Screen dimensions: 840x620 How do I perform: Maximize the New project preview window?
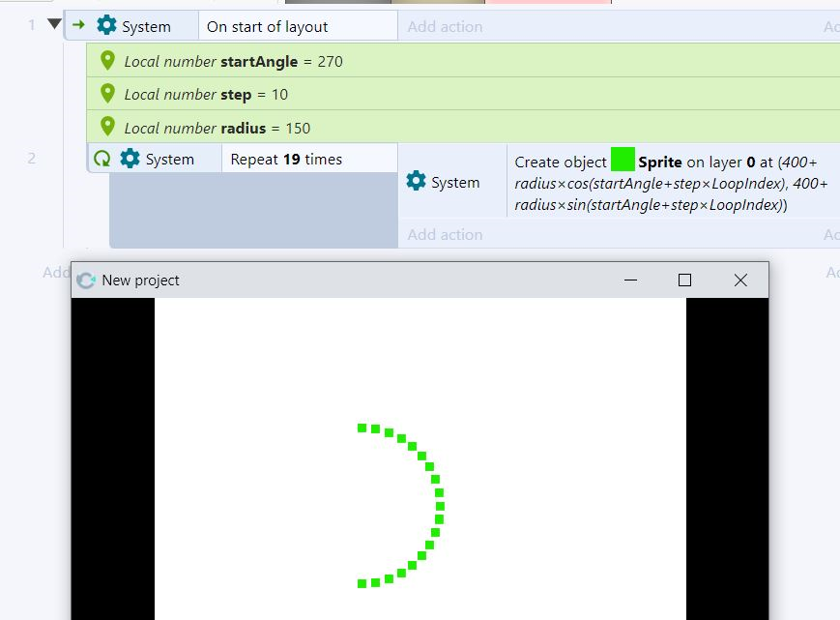[684, 280]
